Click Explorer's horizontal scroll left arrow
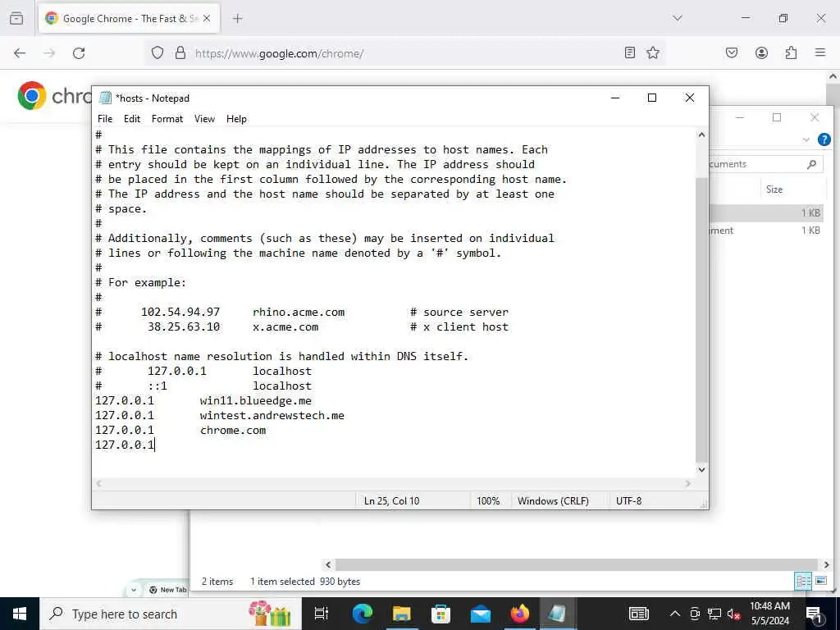This screenshot has width=840, height=630. (328, 564)
